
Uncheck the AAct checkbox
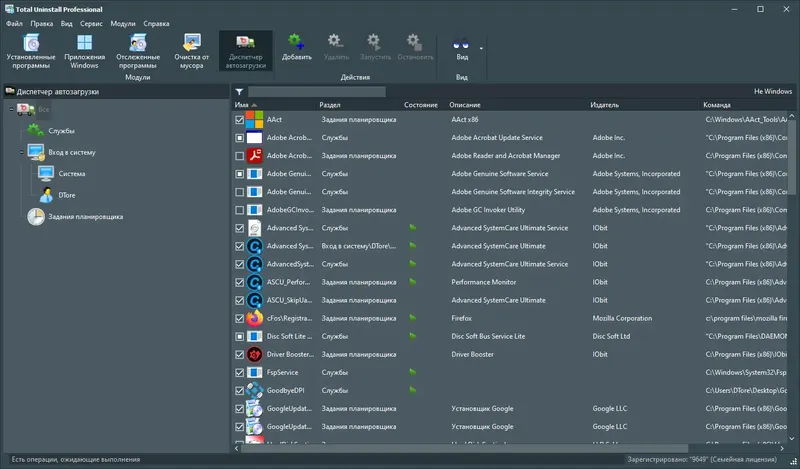[x=239, y=119]
